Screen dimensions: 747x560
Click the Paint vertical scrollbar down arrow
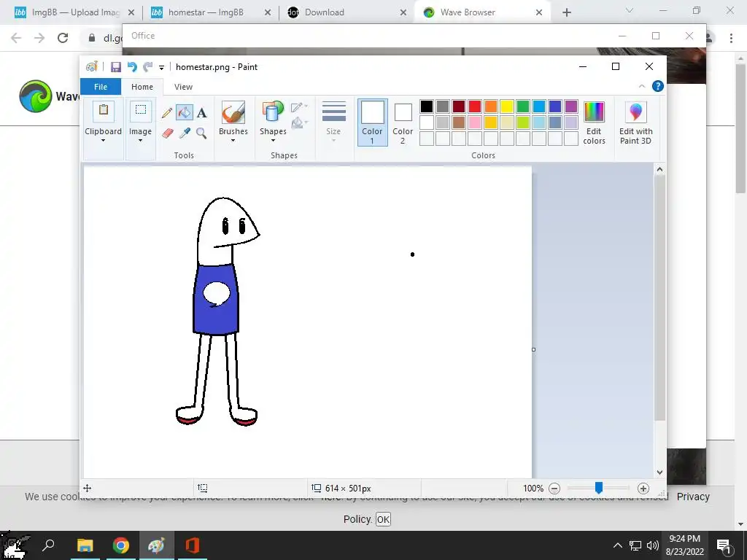coord(659,472)
